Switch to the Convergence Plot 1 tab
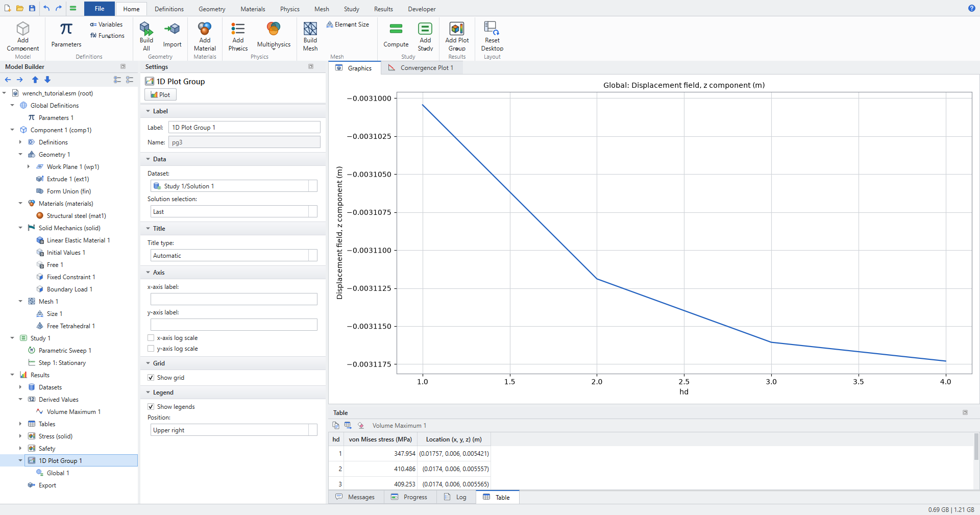The height and width of the screenshot is (515, 980). tap(422, 68)
